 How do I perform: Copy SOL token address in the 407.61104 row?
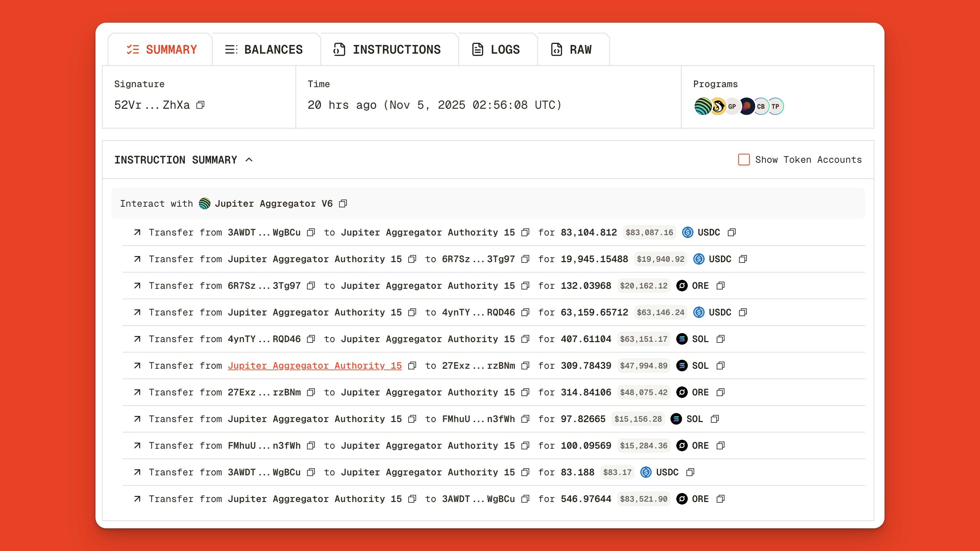[720, 339]
